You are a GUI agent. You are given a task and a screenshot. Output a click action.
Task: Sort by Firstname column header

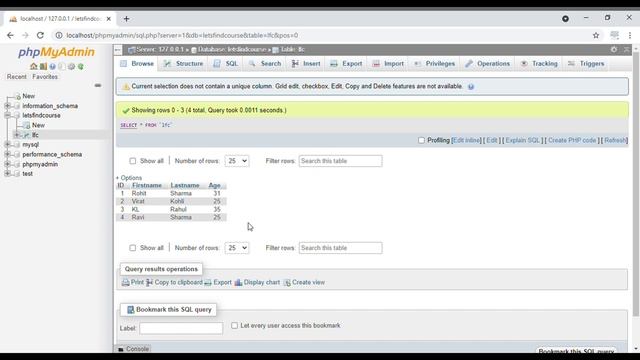click(x=147, y=186)
